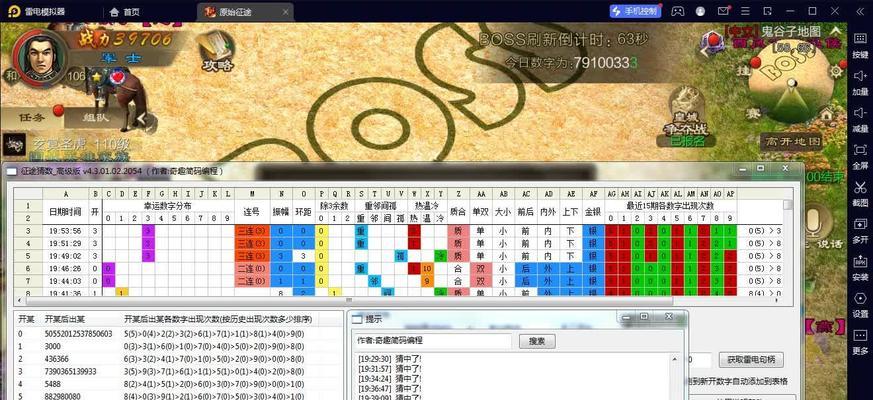
Task: Click the game icon beside 玄冥圣虎 quest
Action: click(13, 144)
